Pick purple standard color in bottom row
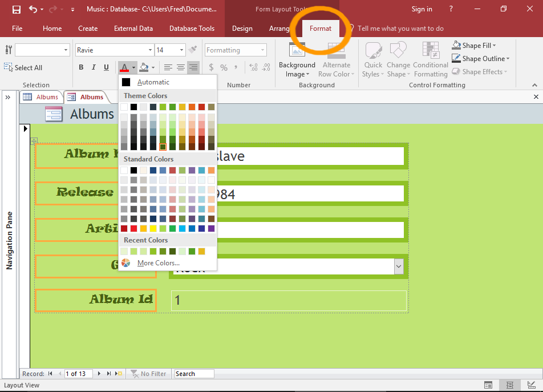This screenshot has width=543, height=392. point(211,228)
